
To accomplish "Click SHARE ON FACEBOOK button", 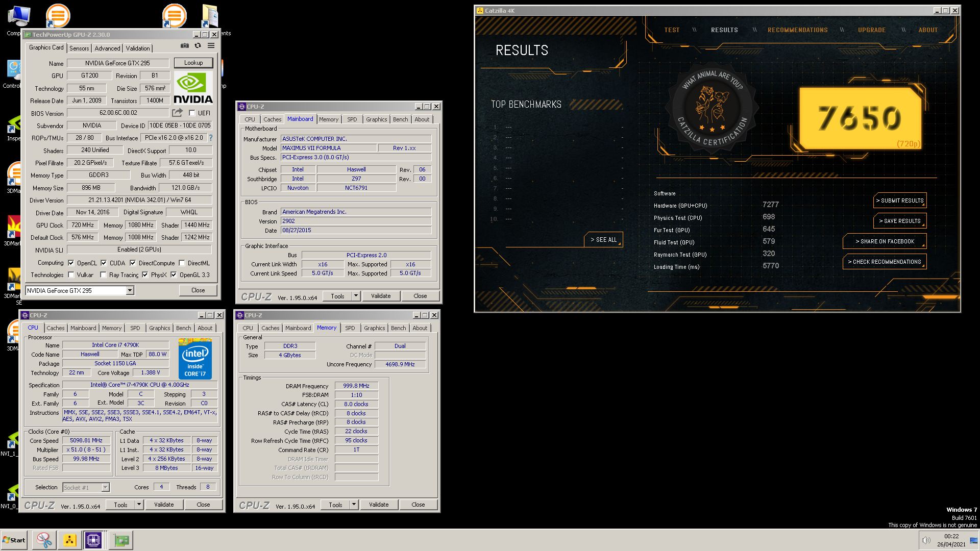I will click(x=885, y=241).
